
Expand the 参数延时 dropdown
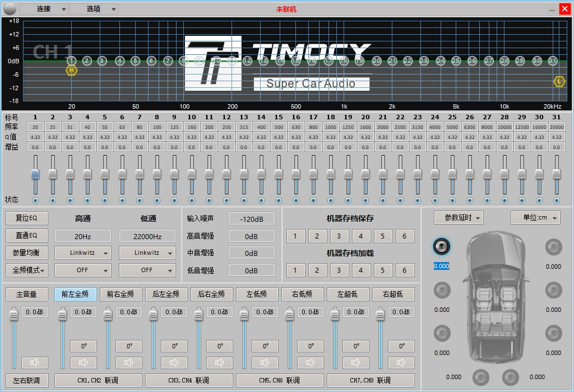click(459, 218)
